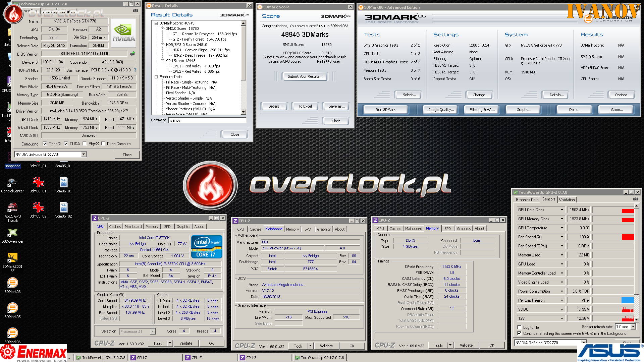
Task: Open the GPU Core Clock sensor dropdown
Action: coord(562,210)
